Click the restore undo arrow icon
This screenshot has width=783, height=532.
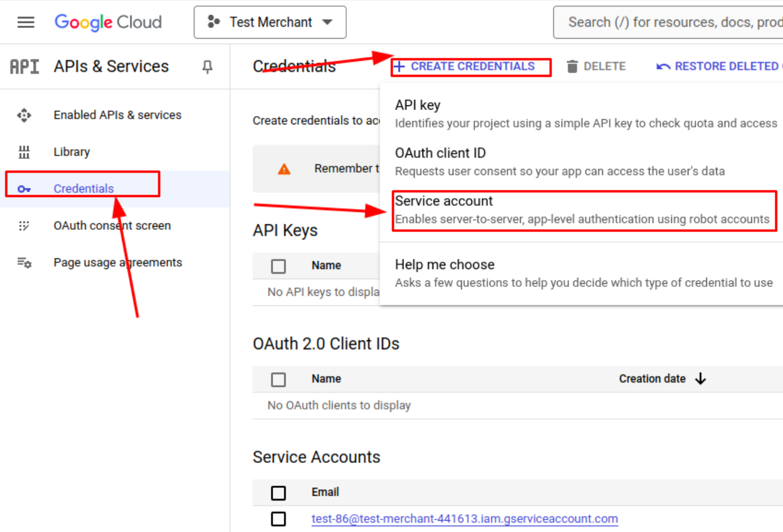pos(663,67)
